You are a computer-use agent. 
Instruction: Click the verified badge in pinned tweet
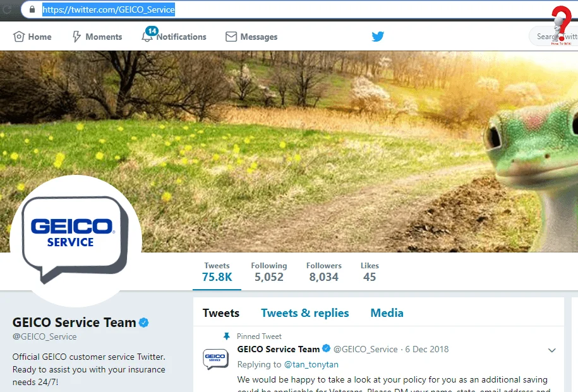pyautogui.click(x=326, y=348)
